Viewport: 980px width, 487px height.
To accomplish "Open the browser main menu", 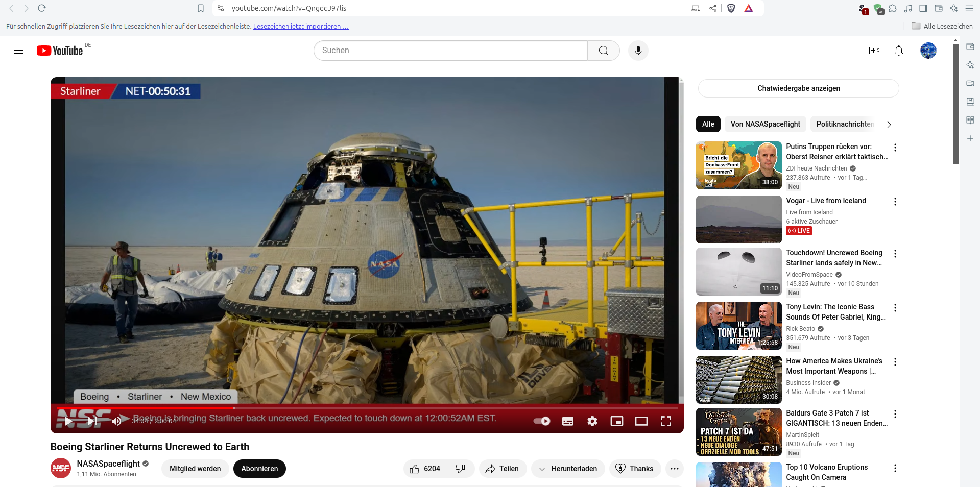I will click(x=969, y=8).
